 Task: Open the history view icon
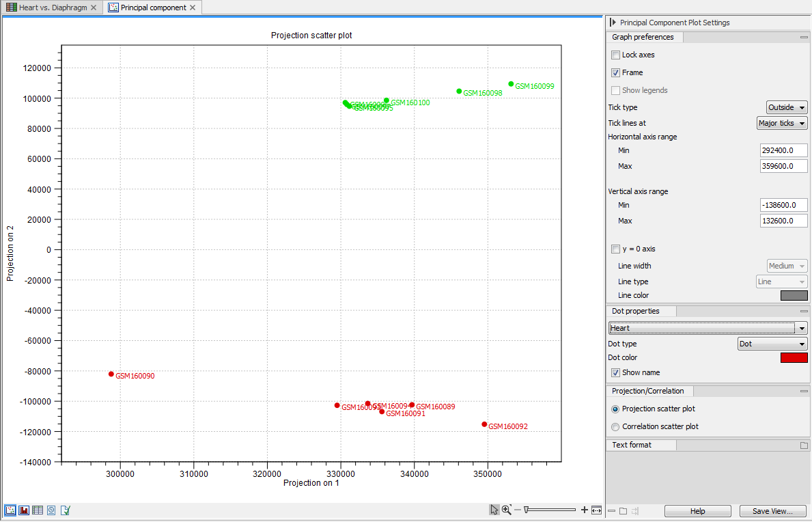click(51, 510)
